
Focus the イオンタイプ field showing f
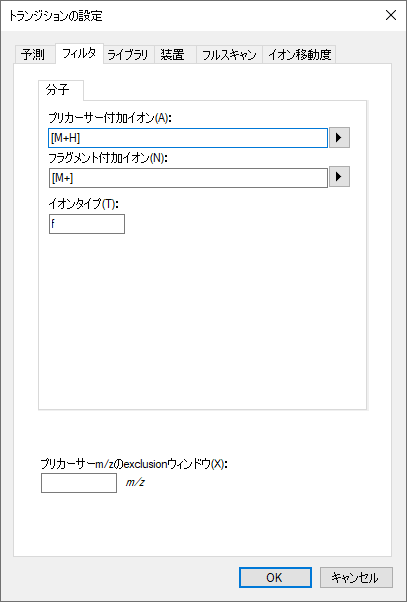click(x=87, y=224)
